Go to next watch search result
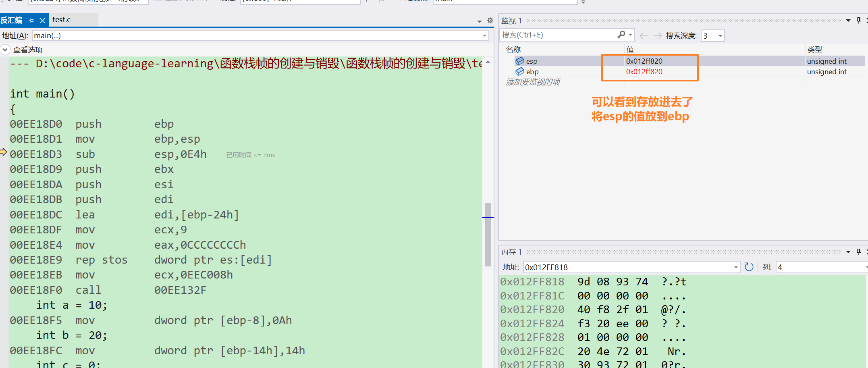868x368 pixels. coord(658,36)
